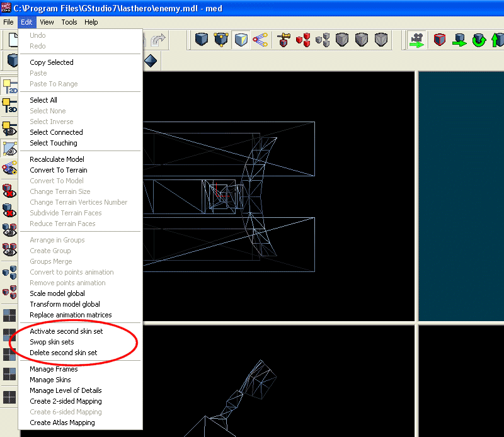Select the vertex mode cube icon
504x437 pixels.
point(221,40)
